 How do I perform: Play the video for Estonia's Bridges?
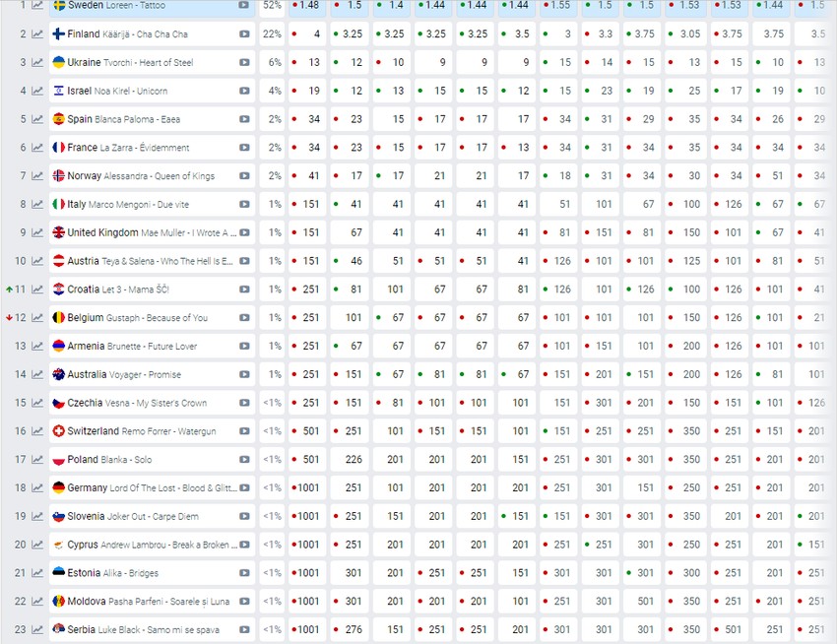pyautogui.click(x=244, y=573)
